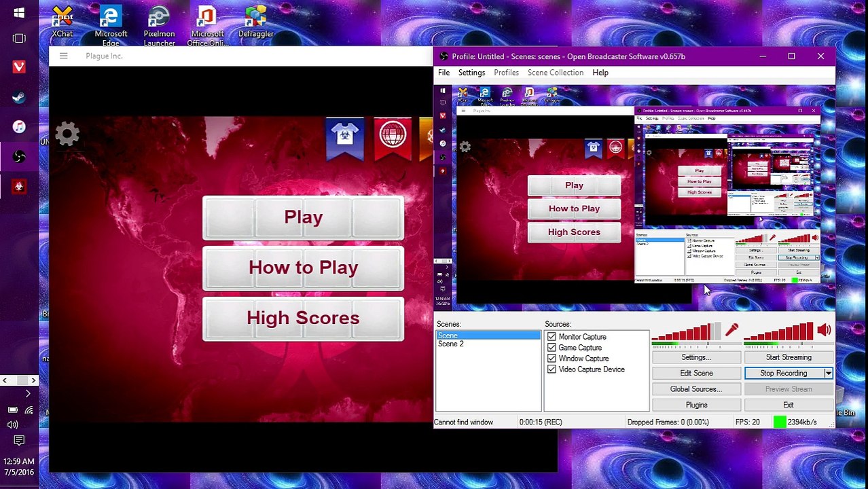Mute the OBS microphone via pen icon

click(x=731, y=330)
